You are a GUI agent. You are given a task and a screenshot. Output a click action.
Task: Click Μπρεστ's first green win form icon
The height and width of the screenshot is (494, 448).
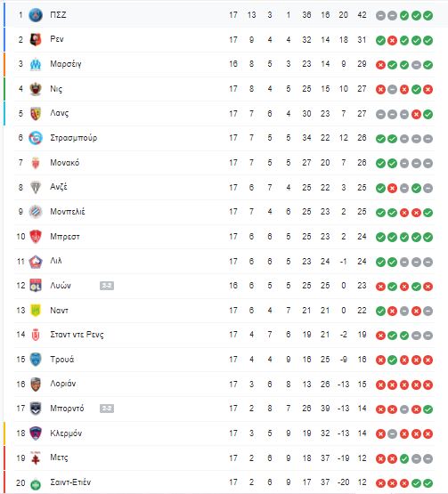[x=380, y=238]
